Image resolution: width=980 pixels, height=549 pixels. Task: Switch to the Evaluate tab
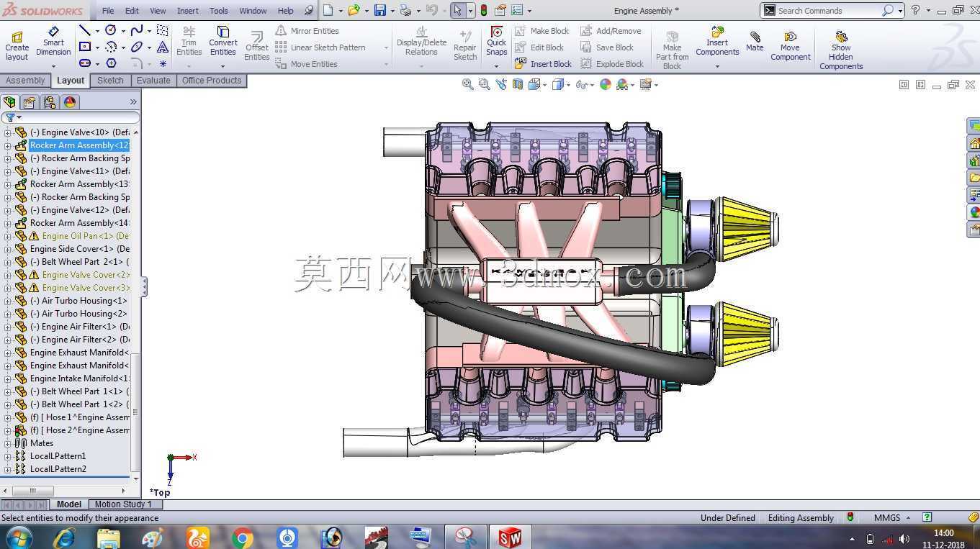point(153,81)
